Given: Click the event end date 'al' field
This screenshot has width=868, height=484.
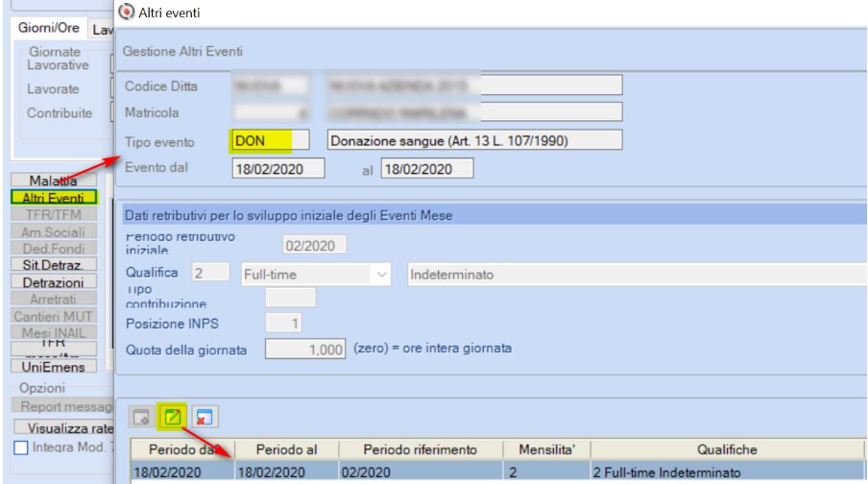Looking at the screenshot, I should click(427, 168).
